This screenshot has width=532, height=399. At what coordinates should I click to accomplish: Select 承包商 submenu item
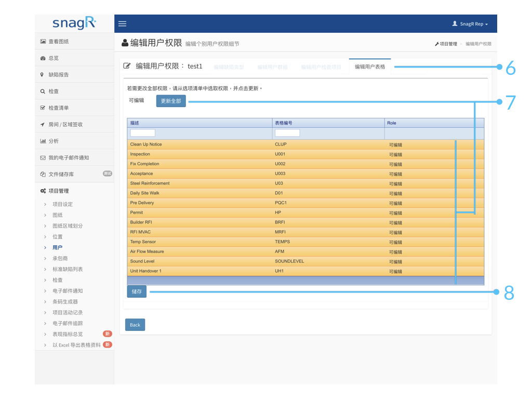(60, 259)
